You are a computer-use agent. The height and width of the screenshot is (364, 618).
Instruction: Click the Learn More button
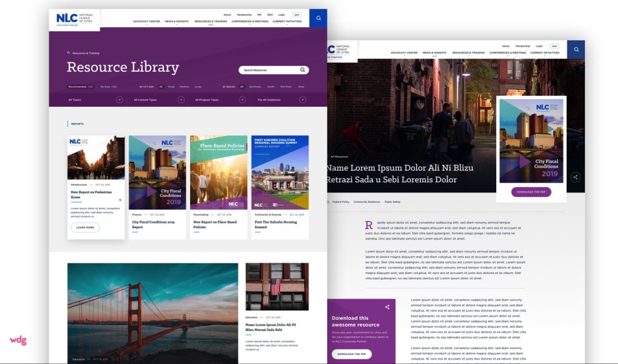coord(84,228)
